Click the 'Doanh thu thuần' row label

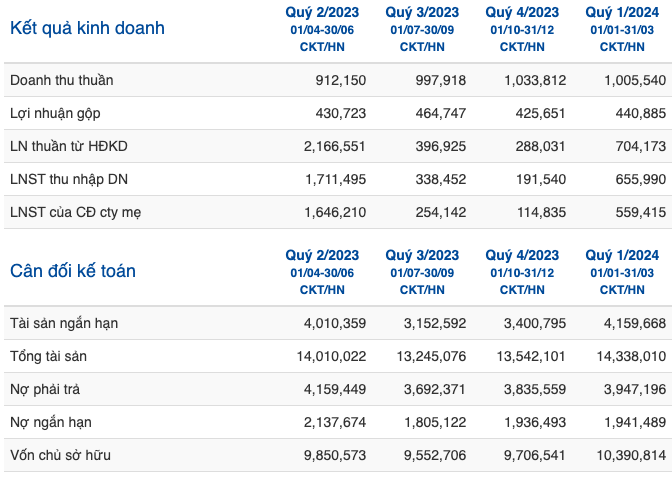point(62,80)
